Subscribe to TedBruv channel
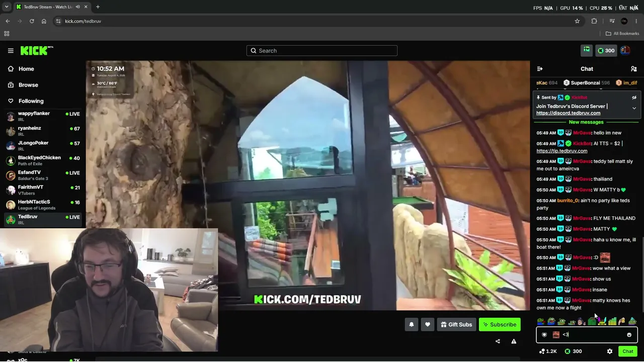This screenshot has height=362, width=644. pos(500,325)
